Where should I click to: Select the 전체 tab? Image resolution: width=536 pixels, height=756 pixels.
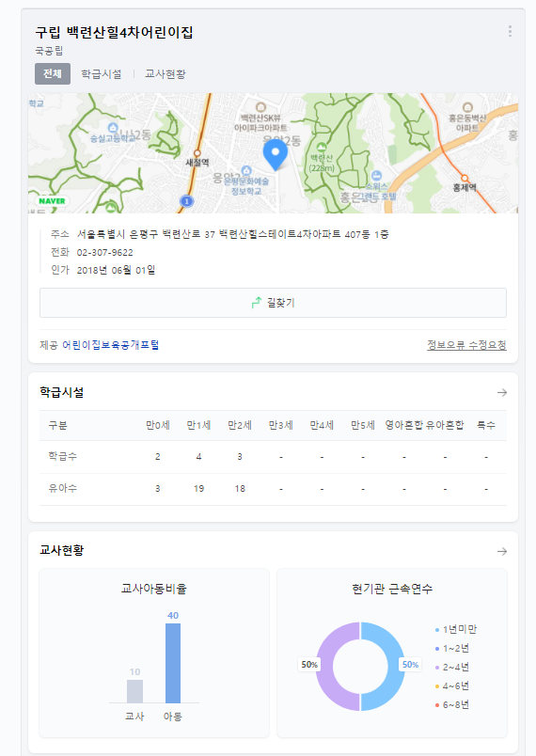pyautogui.click(x=53, y=73)
